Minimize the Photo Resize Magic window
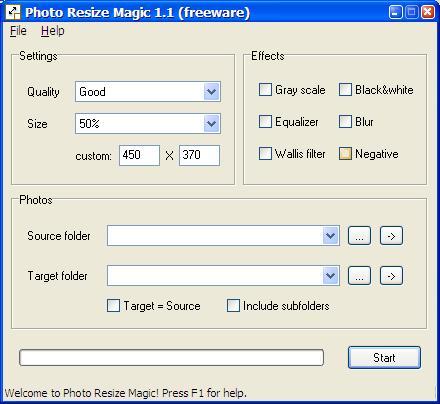This screenshot has height=404, width=440. (x=396, y=12)
